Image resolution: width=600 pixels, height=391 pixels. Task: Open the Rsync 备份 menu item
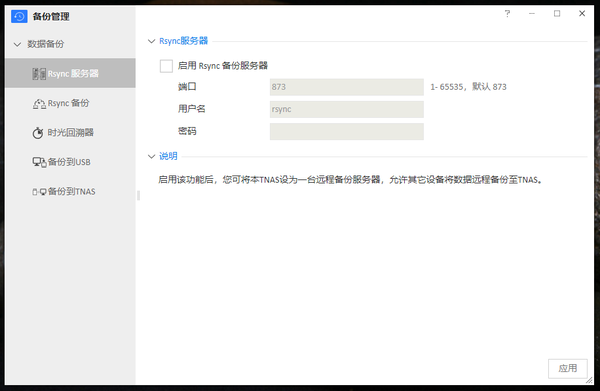click(x=70, y=103)
